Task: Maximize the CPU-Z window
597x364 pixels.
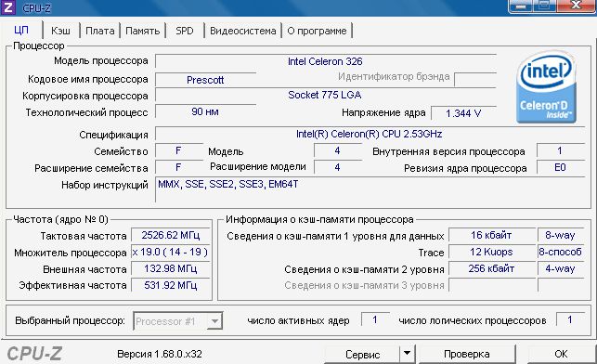Action: (545, 6)
